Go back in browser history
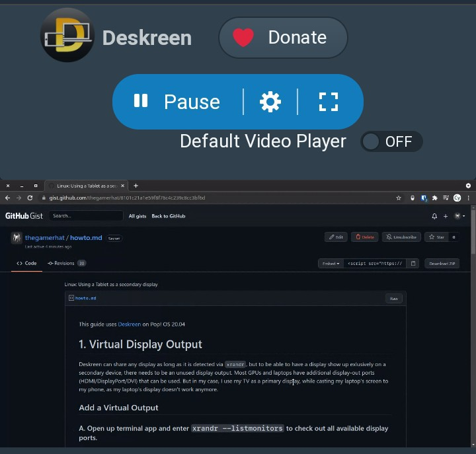The width and height of the screenshot is (476, 454). point(7,198)
